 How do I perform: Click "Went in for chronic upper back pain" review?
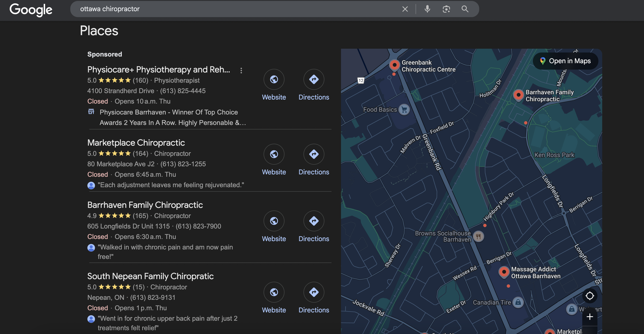point(167,323)
